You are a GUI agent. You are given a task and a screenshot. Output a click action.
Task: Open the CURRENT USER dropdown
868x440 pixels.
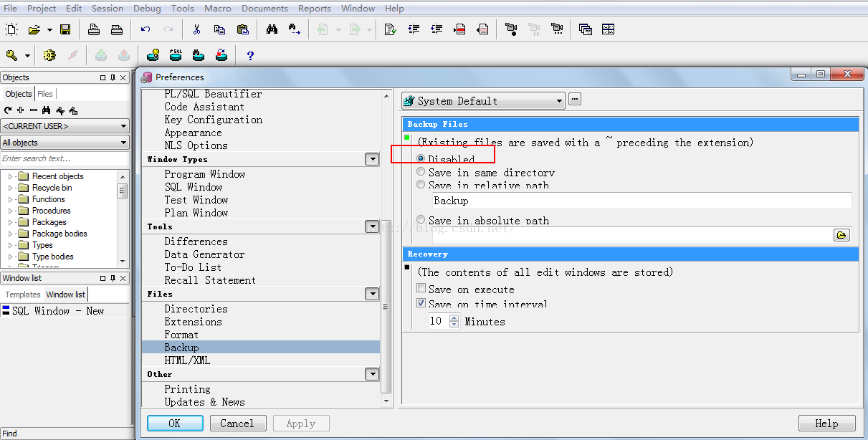(65, 126)
